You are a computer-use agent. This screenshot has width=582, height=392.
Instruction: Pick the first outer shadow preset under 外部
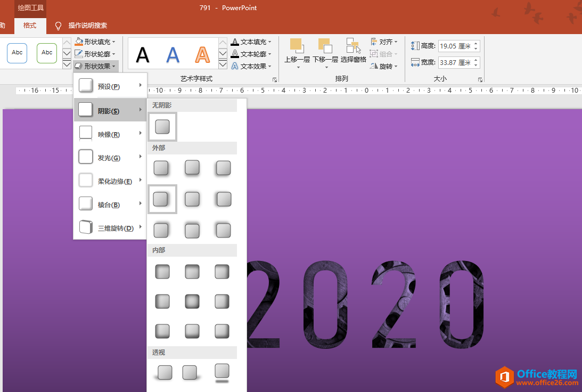[x=161, y=168]
